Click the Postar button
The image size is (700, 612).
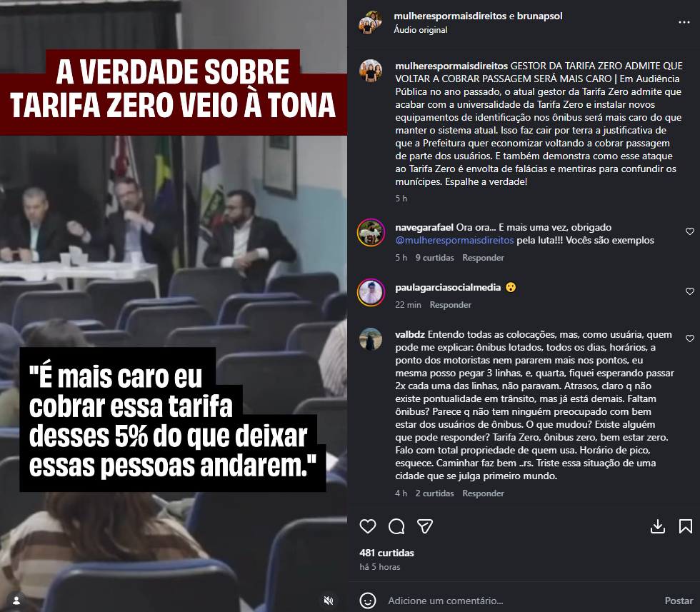point(679,601)
